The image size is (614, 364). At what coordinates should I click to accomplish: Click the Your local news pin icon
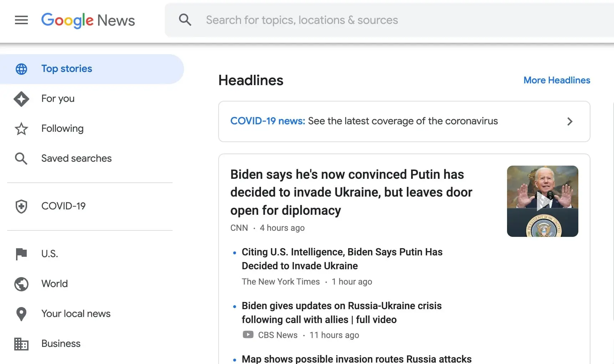[x=21, y=314]
